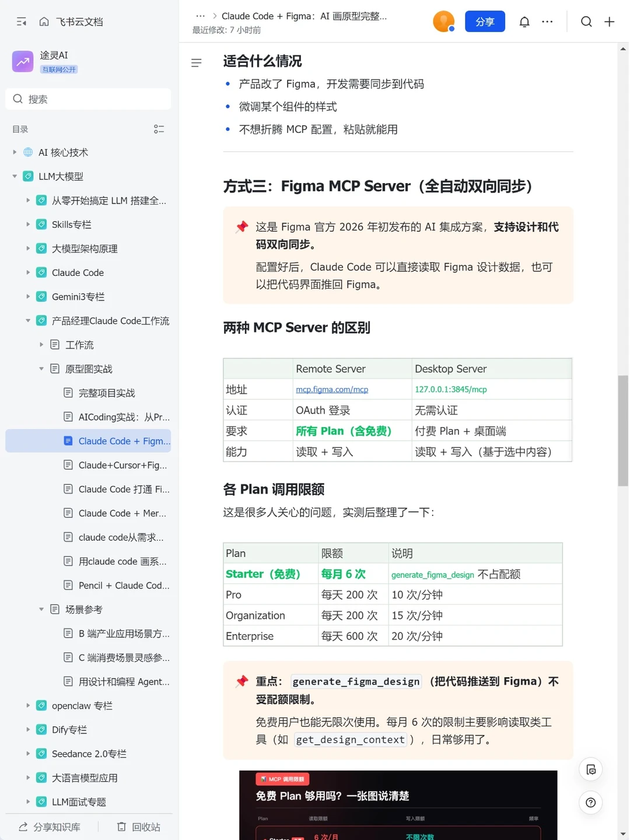Click the Share button
This screenshot has height=840, width=630.
click(x=485, y=22)
